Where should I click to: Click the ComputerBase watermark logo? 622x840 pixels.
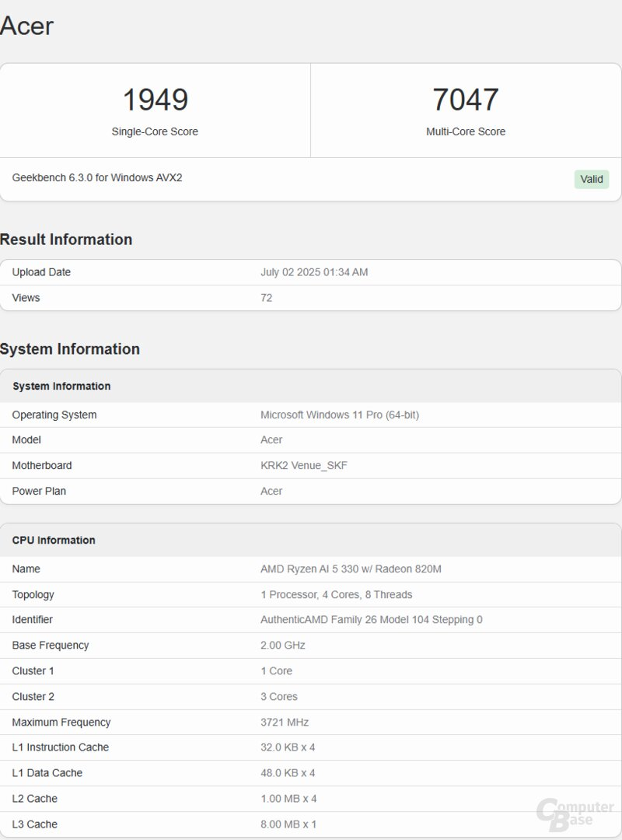pyautogui.click(x=575, y=813)
